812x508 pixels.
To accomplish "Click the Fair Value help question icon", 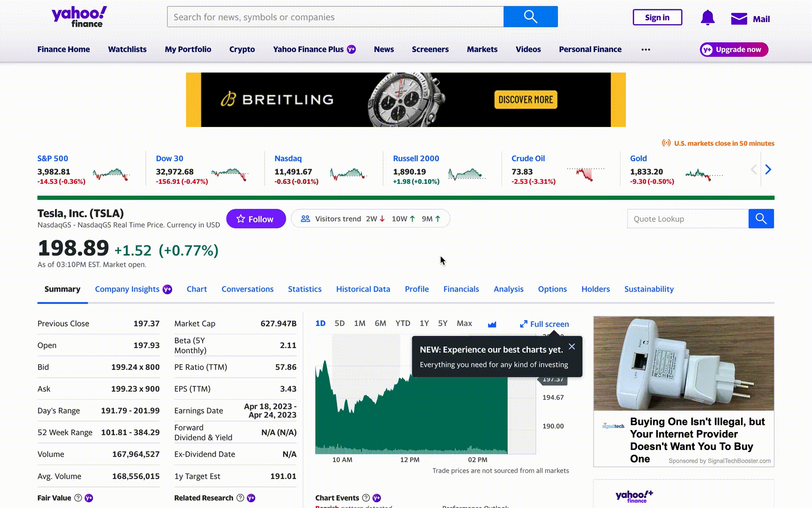I will [x=78, y=498].
